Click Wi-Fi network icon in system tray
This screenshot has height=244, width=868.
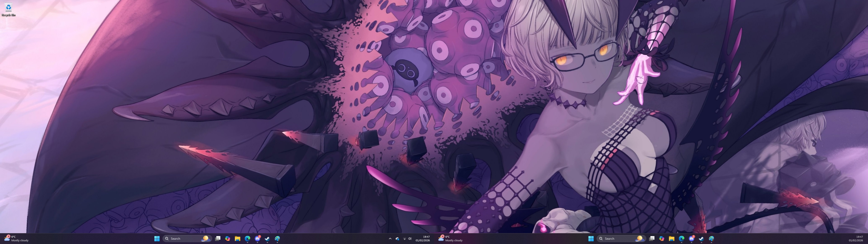coord(404,239)
